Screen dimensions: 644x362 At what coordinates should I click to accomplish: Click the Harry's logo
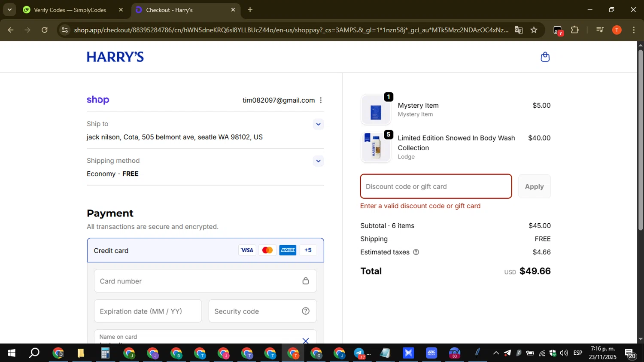(115, 57)
